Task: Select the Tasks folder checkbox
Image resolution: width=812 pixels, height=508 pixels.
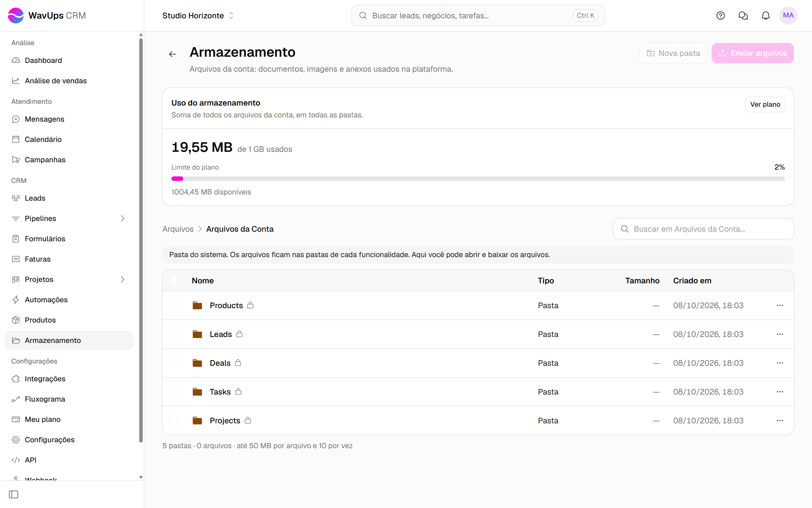Action: pos(173,392)
